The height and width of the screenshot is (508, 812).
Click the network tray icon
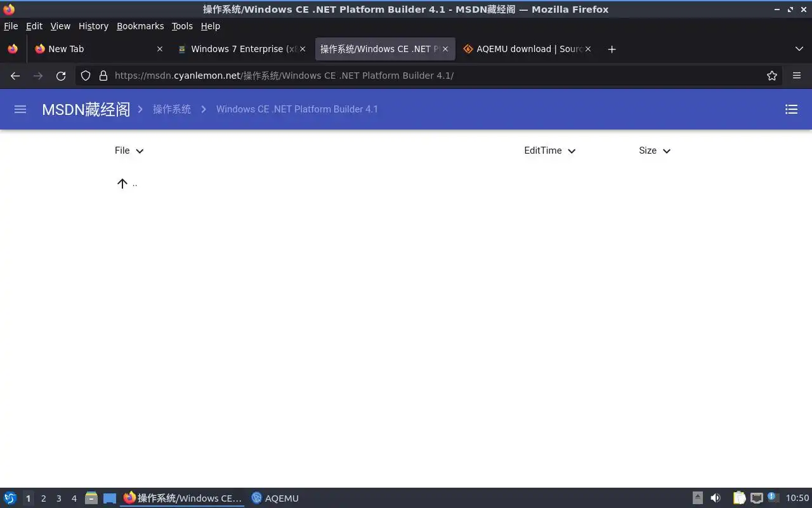coord(756,498)
